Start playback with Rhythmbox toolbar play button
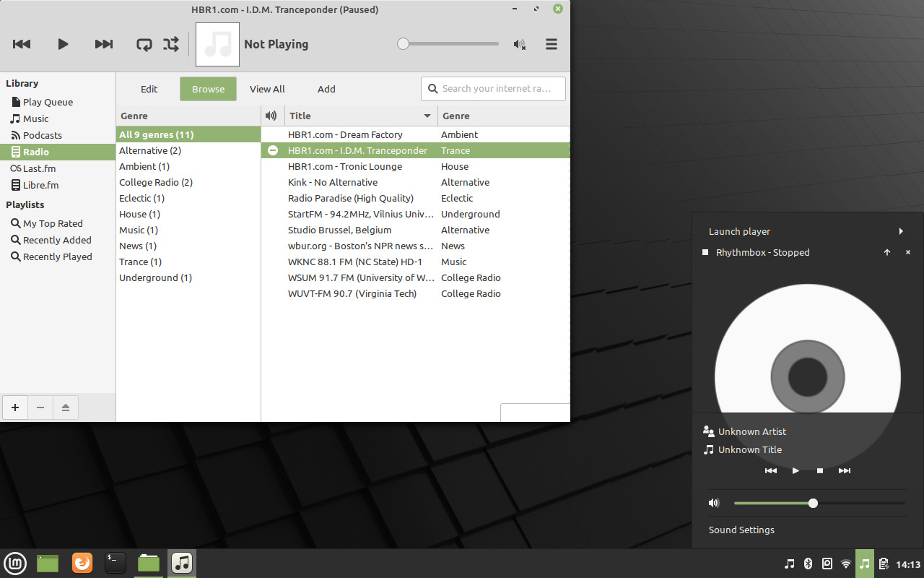The image size is (924, 578). click(63, 44)
